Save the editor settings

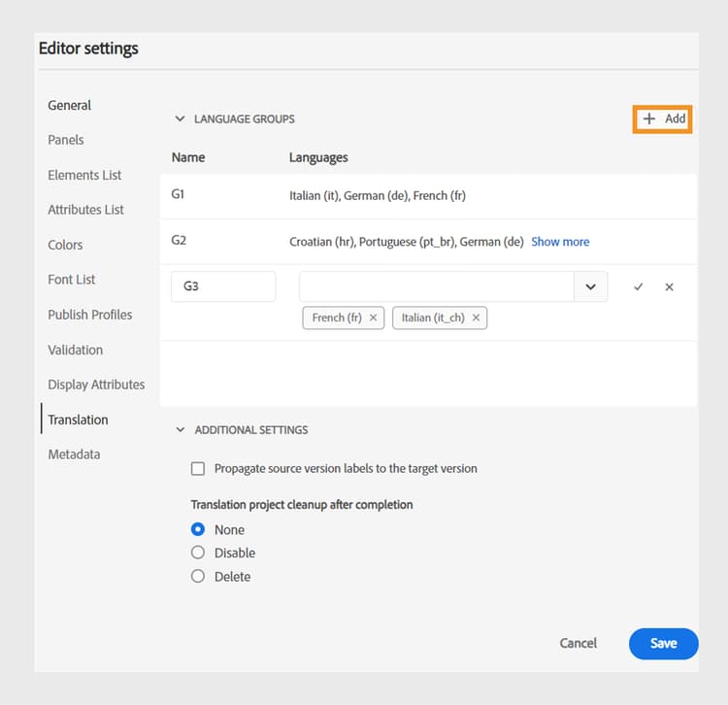coord(663,643)
